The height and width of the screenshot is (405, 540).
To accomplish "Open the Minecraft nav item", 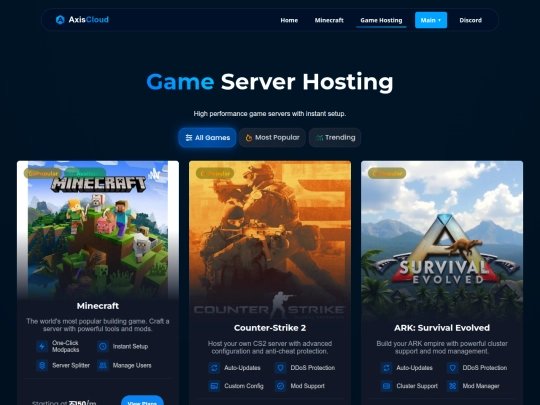I will (329, 20).
